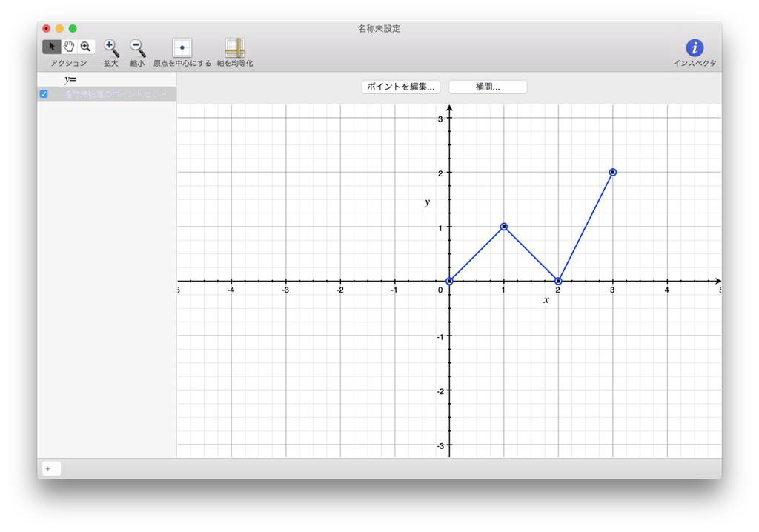Viewport: 759px width, 532px height.
Task: Open the ポイントを編集 dialog
Action: point(400,87)
